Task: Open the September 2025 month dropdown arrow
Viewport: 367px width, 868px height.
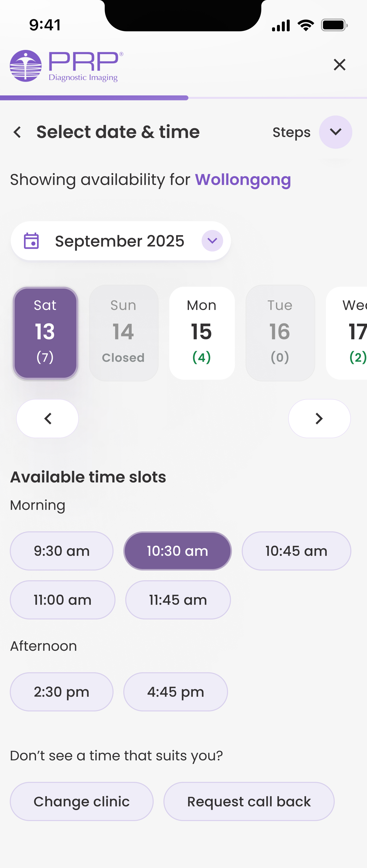Action: pos(212,241)
